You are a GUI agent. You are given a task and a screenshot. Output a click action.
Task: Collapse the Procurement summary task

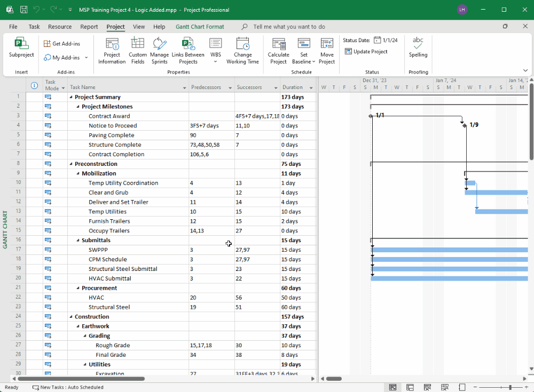coord(78,288)
